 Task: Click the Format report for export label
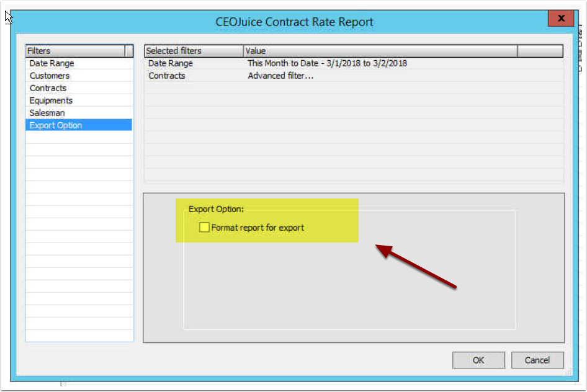(258, 228)
